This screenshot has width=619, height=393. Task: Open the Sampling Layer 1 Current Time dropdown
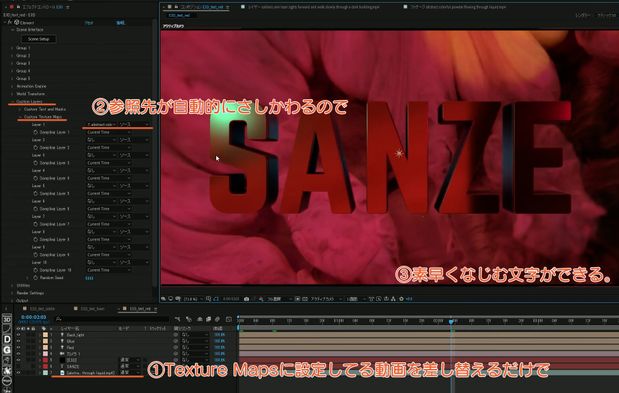[109, 132]
